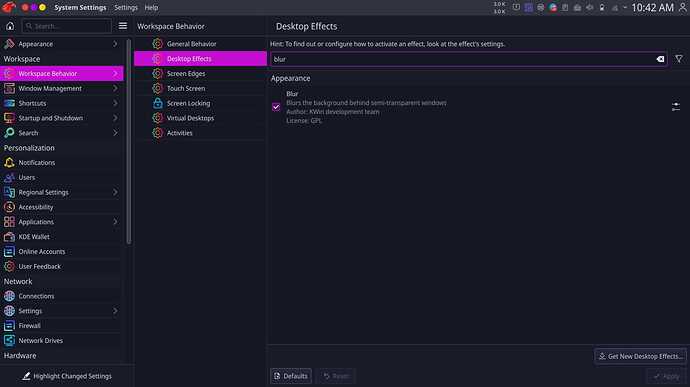Image resolution: width=690 pixels, height=387 pixels.
Task: Click the Notifications bell icon
Action: 9,162
